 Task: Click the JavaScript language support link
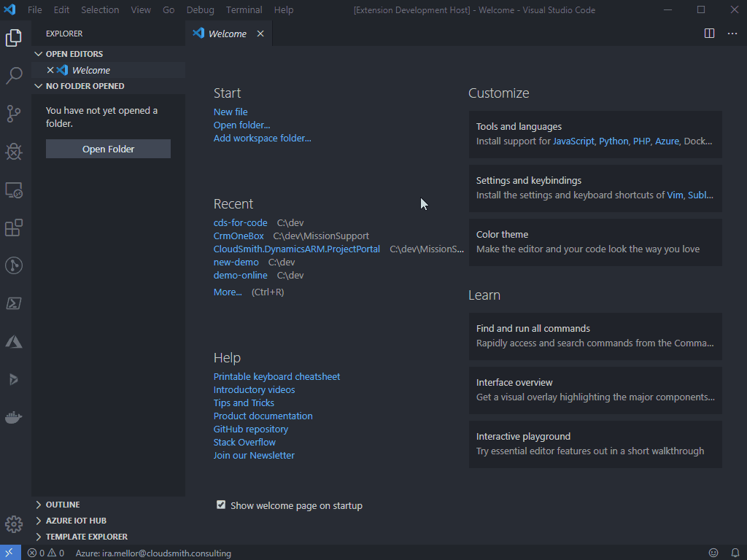click(573, 141)
